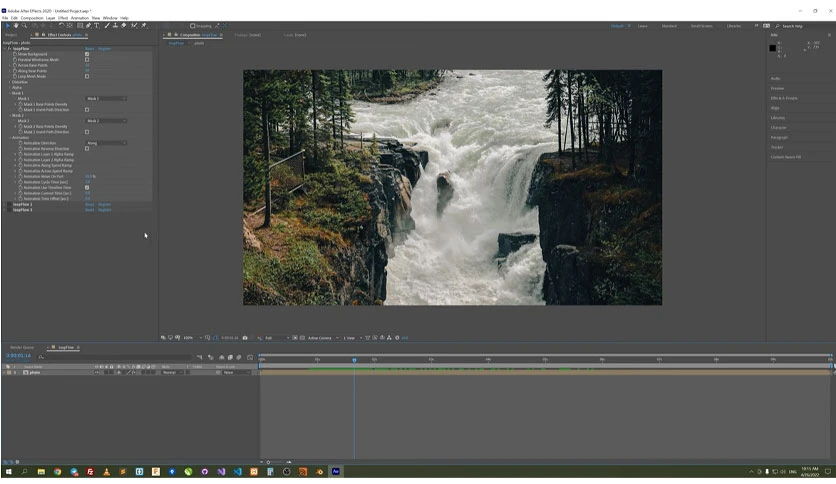Toggle the Show Background checkbox
Image resolution: width=836 pixels, height=484 pixels.
pos(87,54)
